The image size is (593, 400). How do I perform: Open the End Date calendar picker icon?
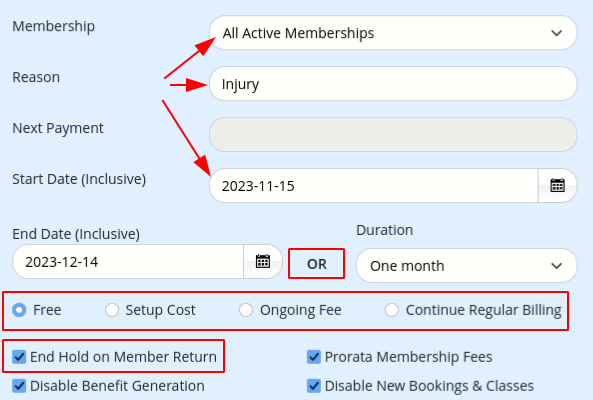pyautogui.click(x=263, y=262)
